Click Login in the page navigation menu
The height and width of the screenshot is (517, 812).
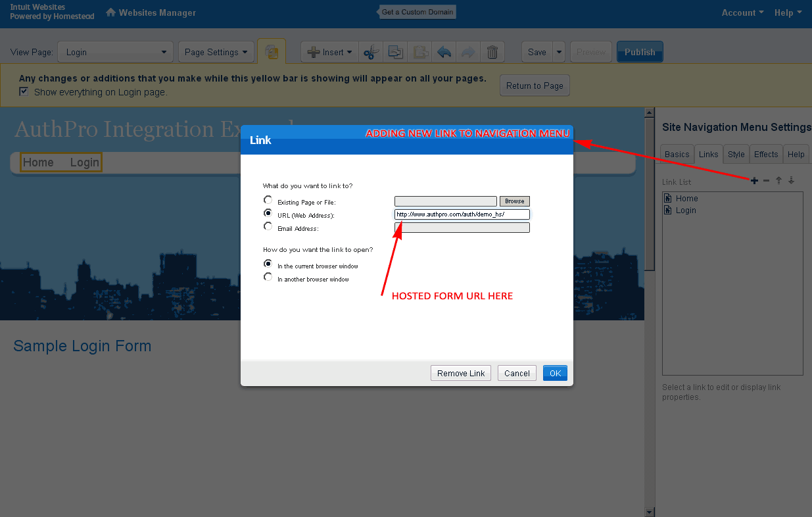click(84, 162)
